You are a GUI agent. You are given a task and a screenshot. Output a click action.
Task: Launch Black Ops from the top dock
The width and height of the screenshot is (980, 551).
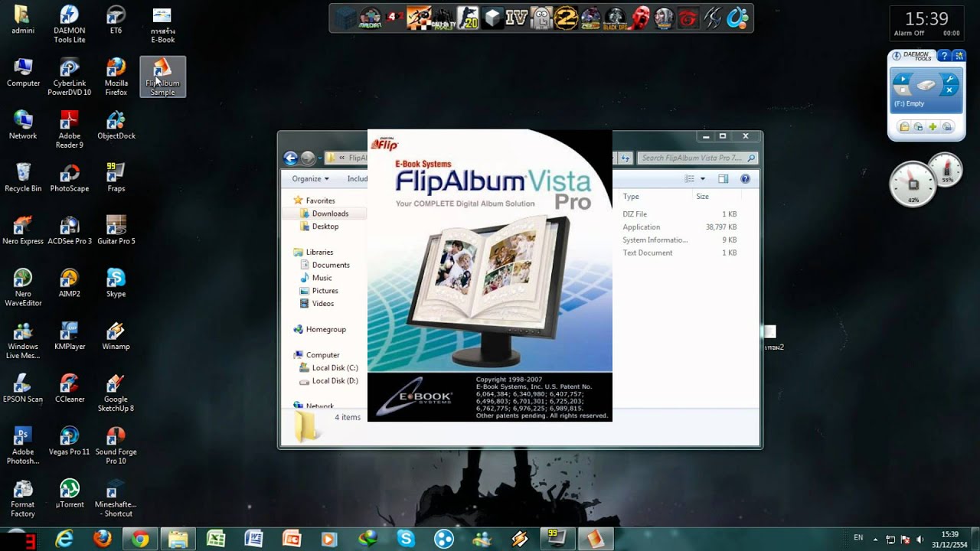616,18
